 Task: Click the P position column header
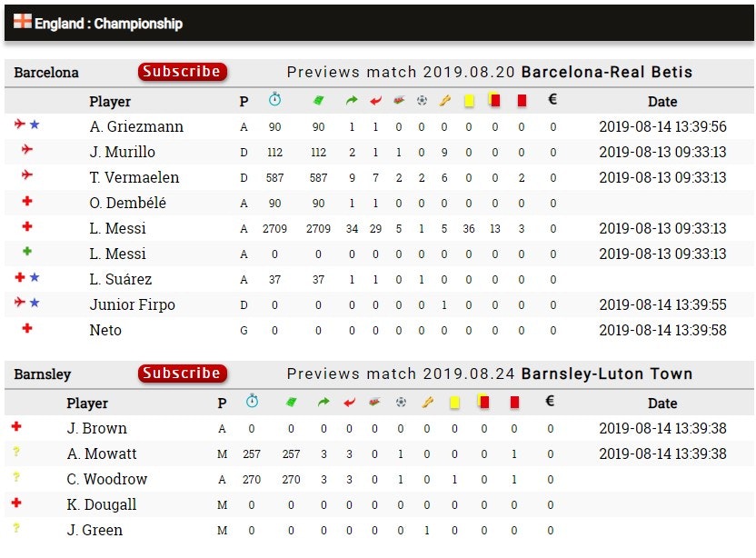coord(244,102)
